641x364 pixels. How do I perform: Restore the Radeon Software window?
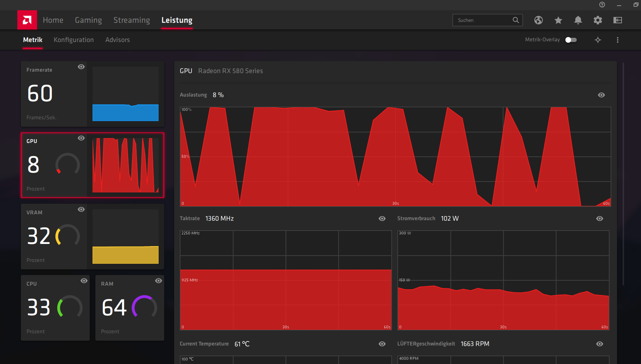tap(636, 5)
